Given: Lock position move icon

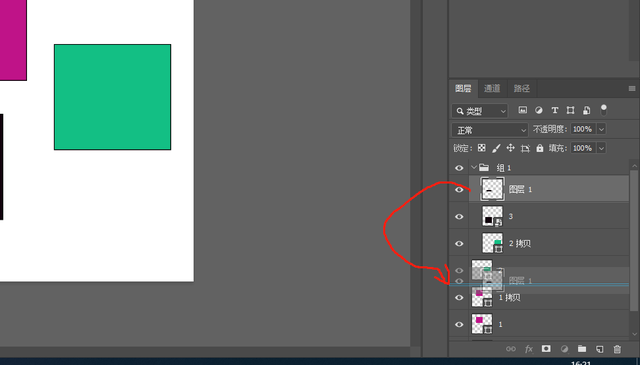Looking at the screenshot, I should coord(511,148).
